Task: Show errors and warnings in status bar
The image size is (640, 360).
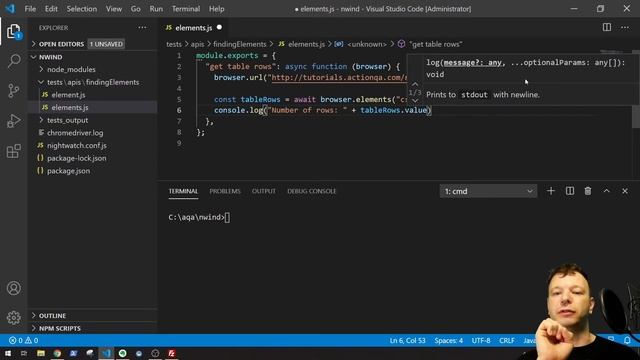Action: click(24, 340)
